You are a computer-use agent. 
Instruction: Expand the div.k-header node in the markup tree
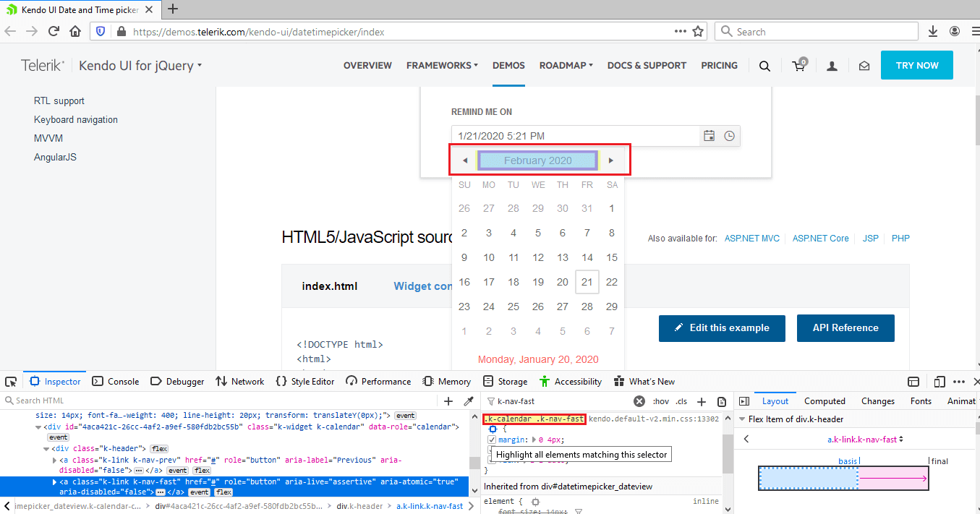click(46, 448)
